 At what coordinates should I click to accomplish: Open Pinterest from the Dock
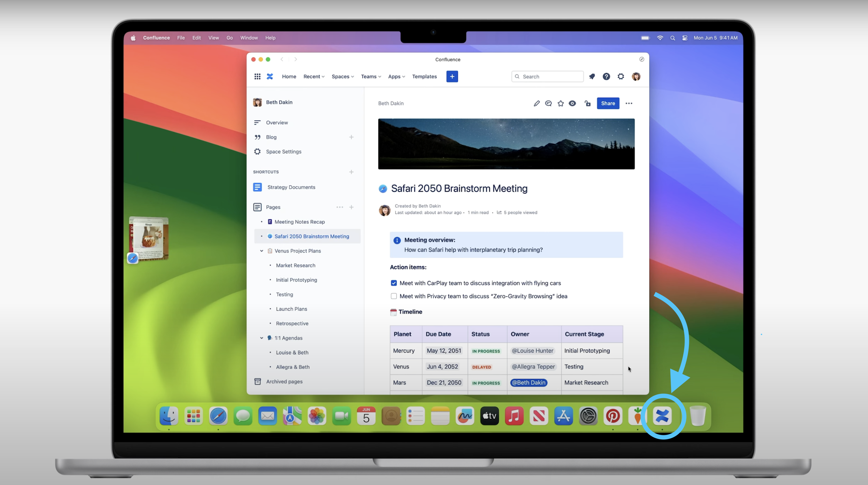612,416
